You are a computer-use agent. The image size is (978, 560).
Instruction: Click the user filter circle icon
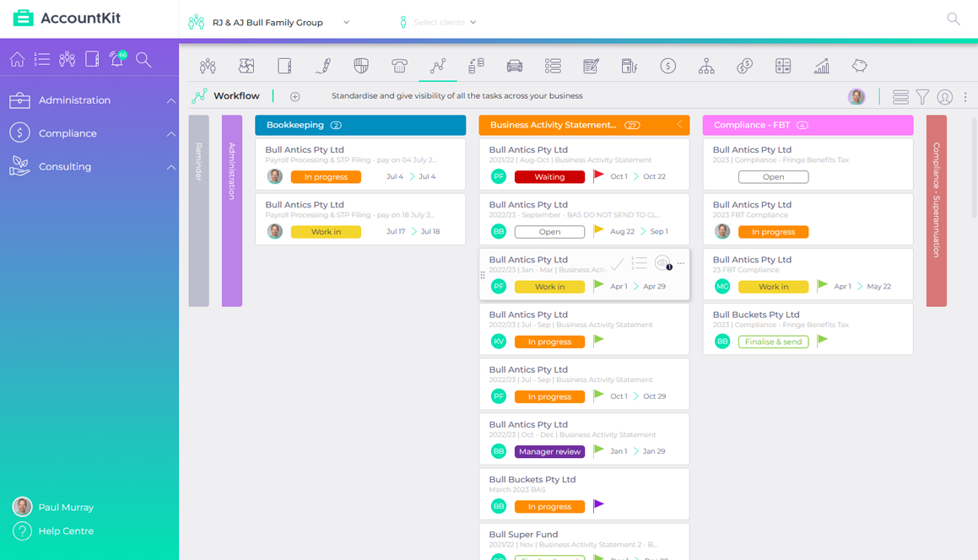(945, 97)
